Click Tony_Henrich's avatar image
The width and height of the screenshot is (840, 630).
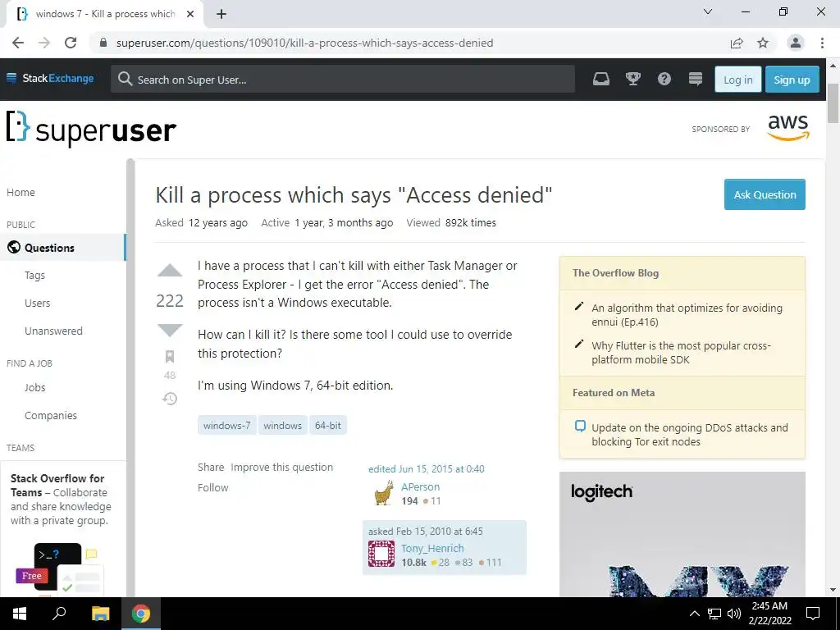pos(381,554)
